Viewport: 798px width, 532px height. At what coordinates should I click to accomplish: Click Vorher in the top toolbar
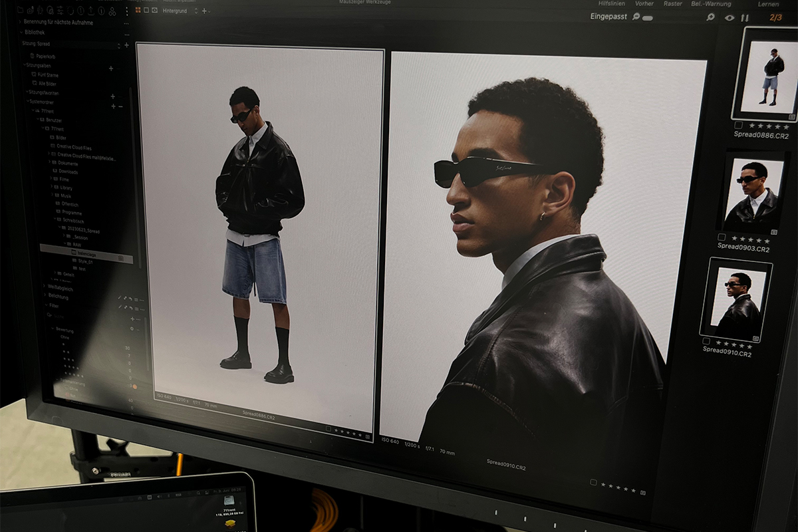[644, 4]
